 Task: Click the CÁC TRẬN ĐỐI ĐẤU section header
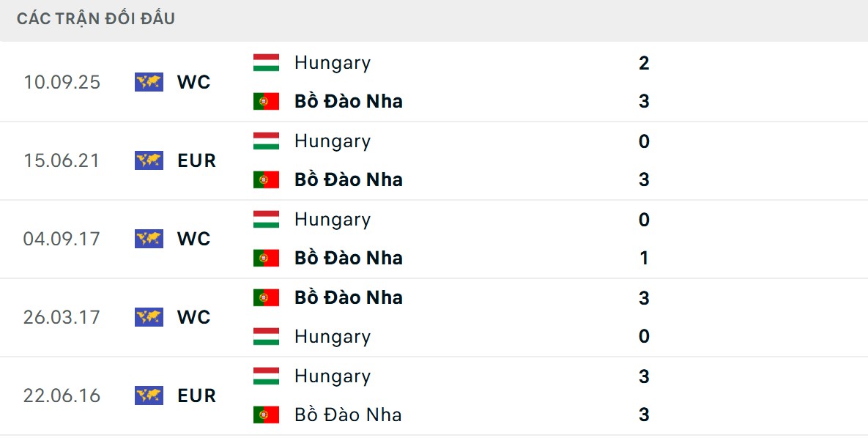pyautogui.click(x=96, y=19)
